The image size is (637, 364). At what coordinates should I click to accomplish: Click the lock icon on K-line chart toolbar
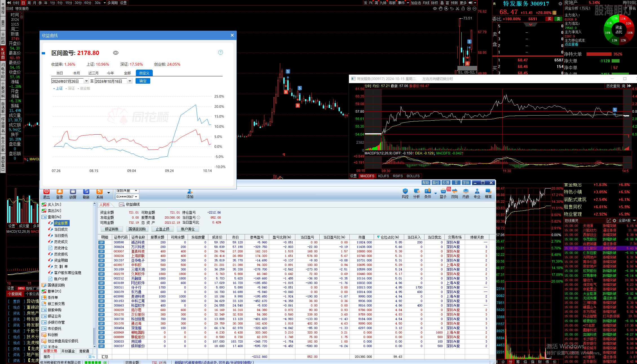tap(463, 8)
